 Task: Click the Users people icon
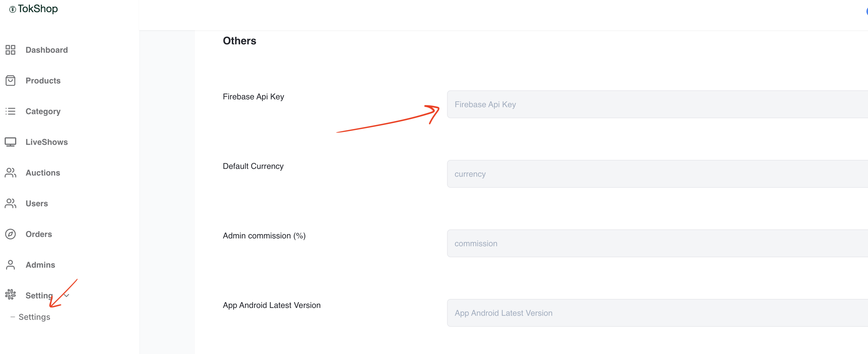[10, 203]
